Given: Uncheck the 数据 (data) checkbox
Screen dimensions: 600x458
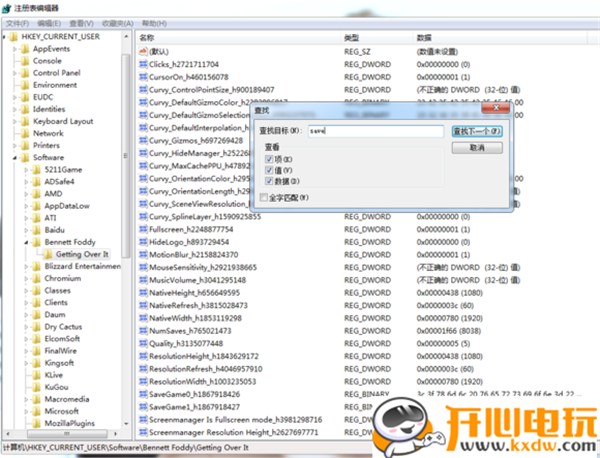Looking at the screenshot, I should pyautogui.click(x=269, y=181).
